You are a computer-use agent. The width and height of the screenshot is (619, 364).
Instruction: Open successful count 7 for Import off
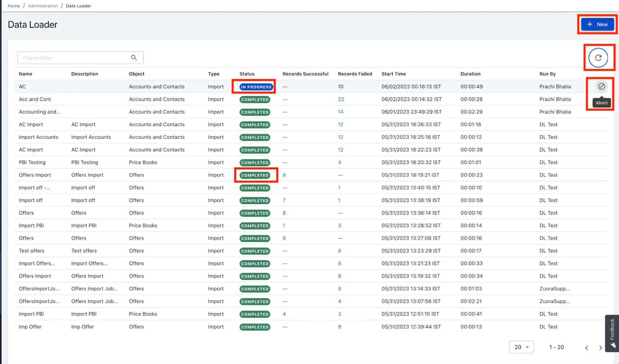(284, 200)
